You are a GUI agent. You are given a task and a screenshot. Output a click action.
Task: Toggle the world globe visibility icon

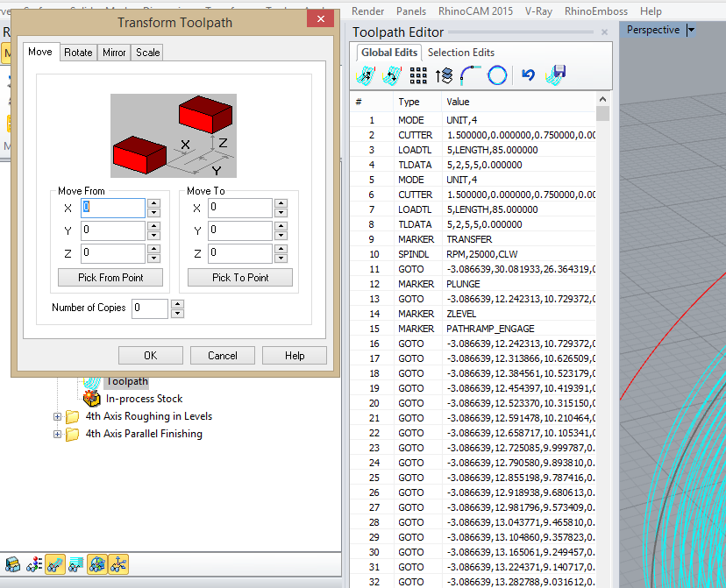(x=97, y=564)
